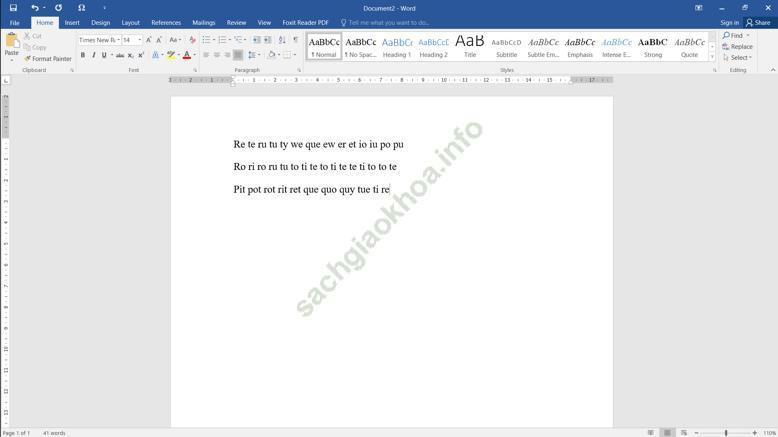Expand the Styles gallery with more arrow
Image resolution: width=778 pixels, height=437 pixels.
pos(713,57)
